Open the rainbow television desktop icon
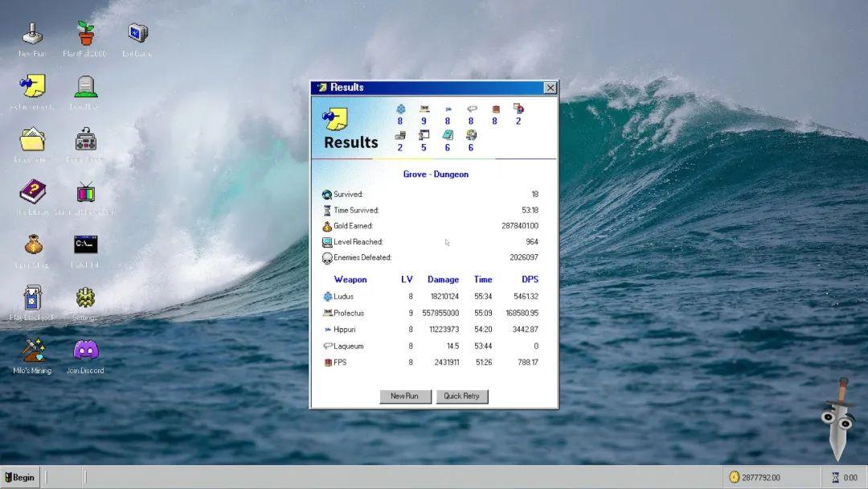The width and height of the screenshot is (868, 489). click(x=85, y=193)
